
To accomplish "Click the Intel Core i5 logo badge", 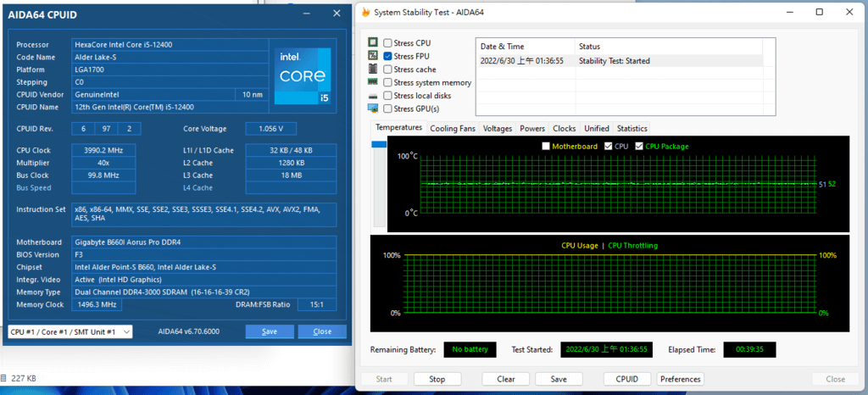I will point(303,76).
